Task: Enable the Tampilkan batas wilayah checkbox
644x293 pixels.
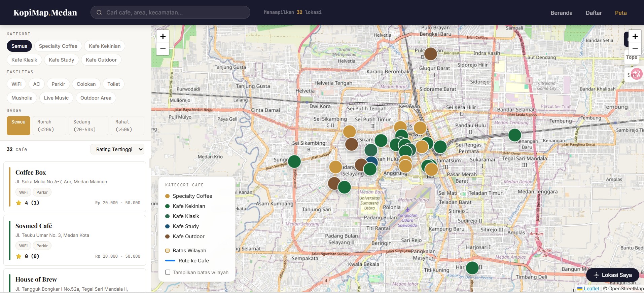Action: click(168, 272)
